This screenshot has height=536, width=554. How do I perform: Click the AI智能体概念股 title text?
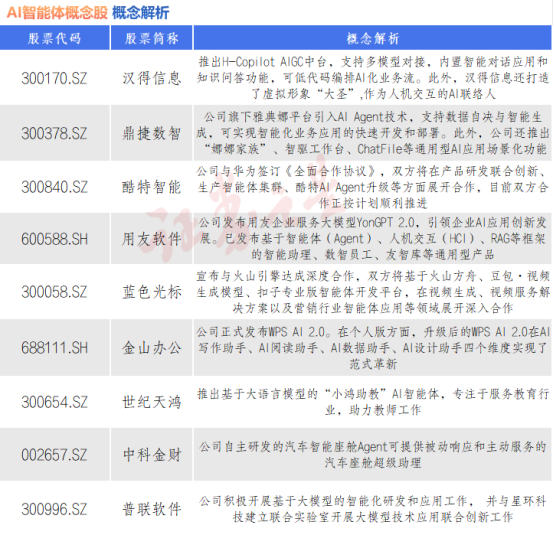point(57,13)
